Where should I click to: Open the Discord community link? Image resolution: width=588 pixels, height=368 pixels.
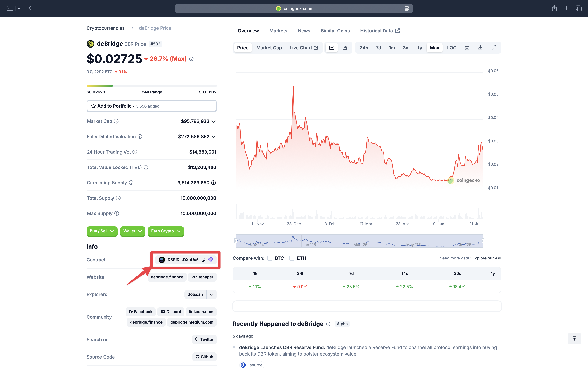coord(171,312)
